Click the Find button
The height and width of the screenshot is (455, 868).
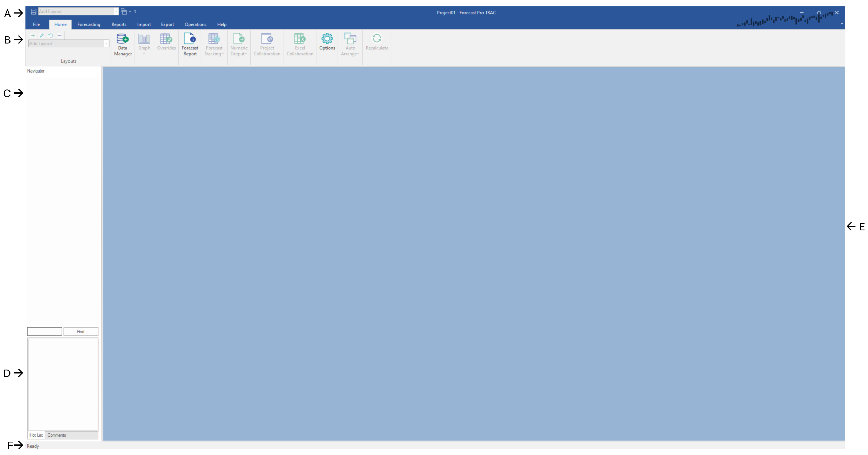(81, 331)
